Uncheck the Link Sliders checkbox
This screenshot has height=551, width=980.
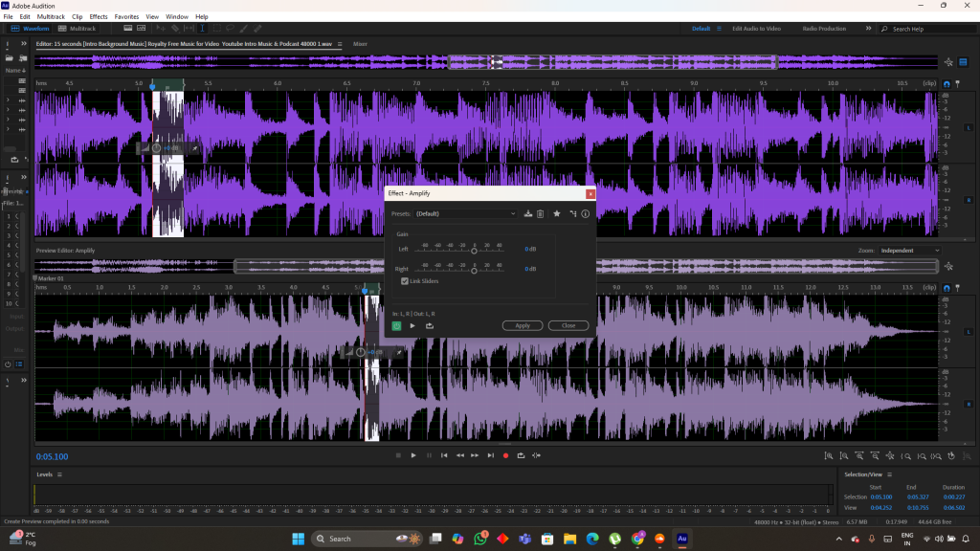[405, 281]
